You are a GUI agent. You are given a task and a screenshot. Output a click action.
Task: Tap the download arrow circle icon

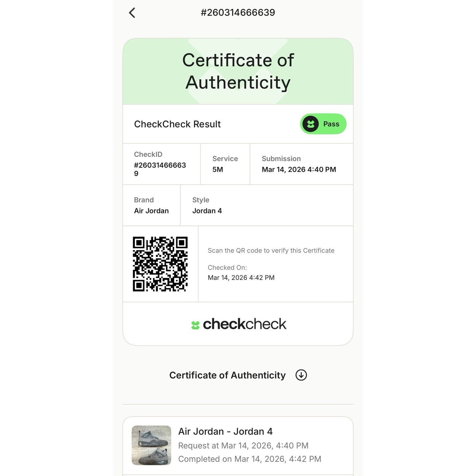(301, 375)
